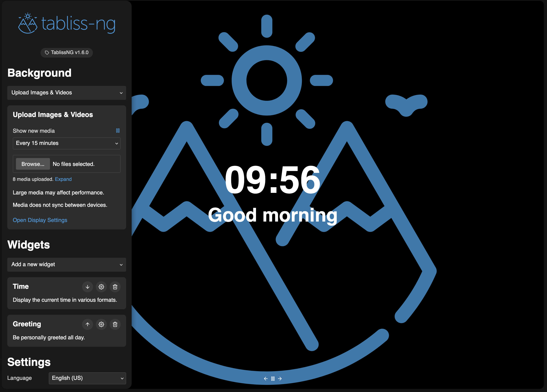Expand the uploaded media list

63,179
